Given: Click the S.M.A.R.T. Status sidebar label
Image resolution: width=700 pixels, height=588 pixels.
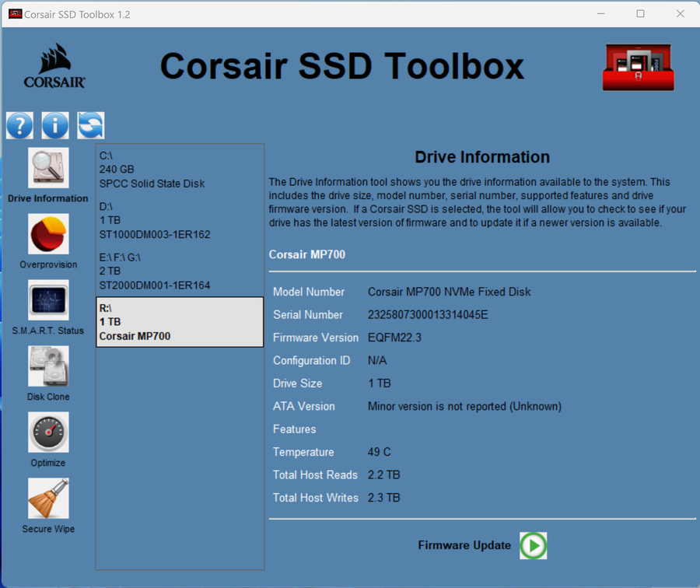Looking at the screenshot, I should click(x=48, y=331).
